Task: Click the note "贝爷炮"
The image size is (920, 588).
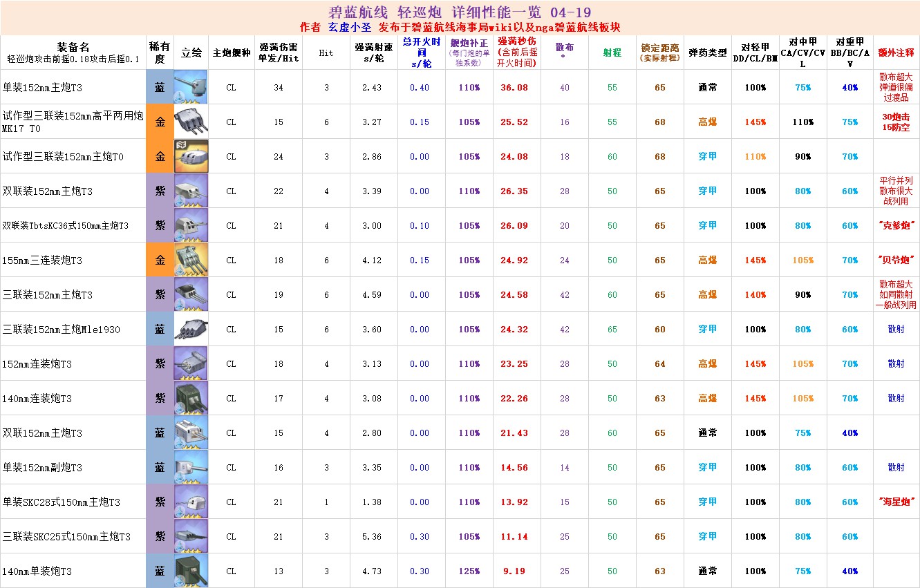Action: [x=896, y=260]
